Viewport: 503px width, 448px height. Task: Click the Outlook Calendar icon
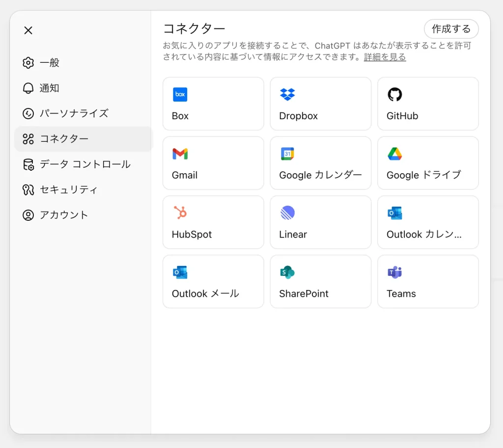click(394, 213)
